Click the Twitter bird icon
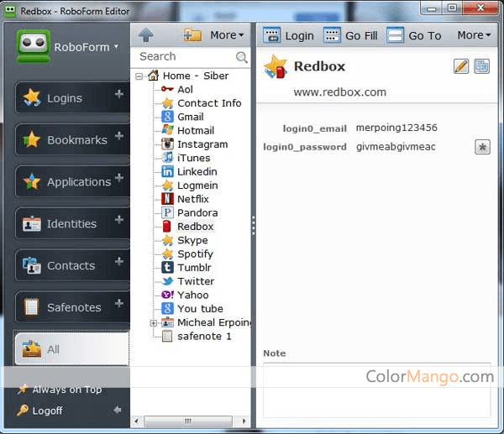This screenshot has width=504, height=434. pos(167,281)
